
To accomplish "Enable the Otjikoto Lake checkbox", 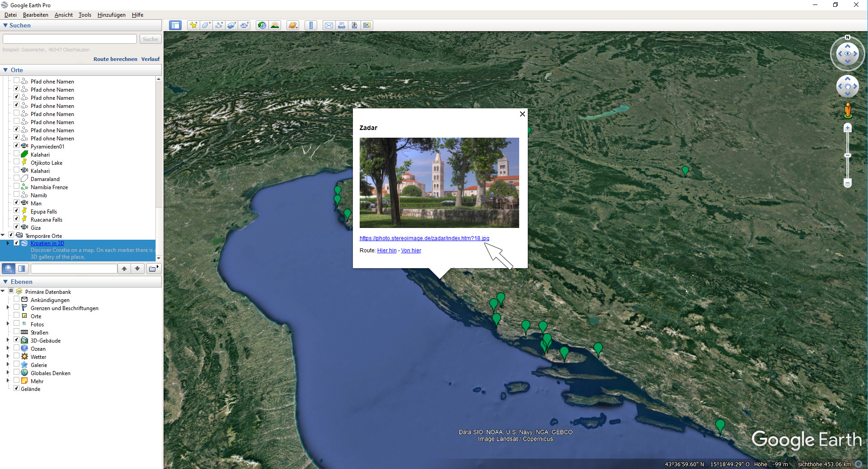I will tap(17, 162).
